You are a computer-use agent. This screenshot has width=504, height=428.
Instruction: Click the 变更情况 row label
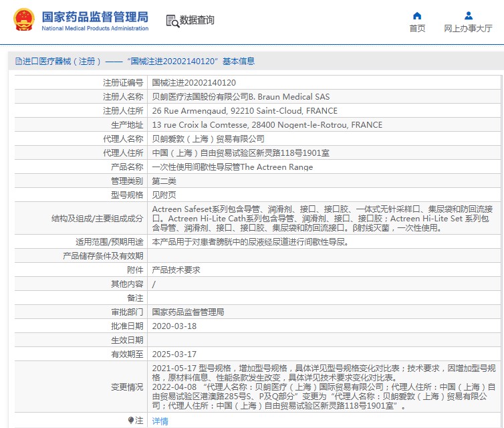coord(127,387)
